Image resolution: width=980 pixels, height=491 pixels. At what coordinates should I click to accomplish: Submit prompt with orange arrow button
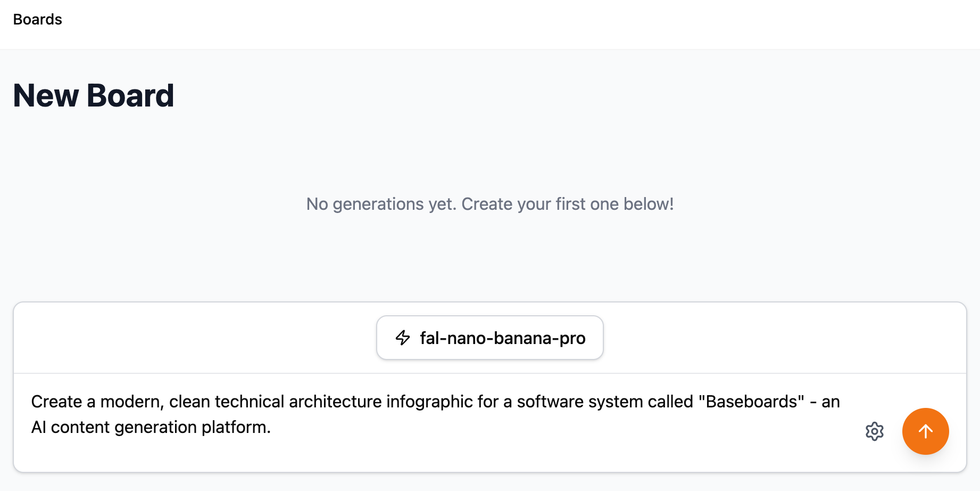point(925,431)
